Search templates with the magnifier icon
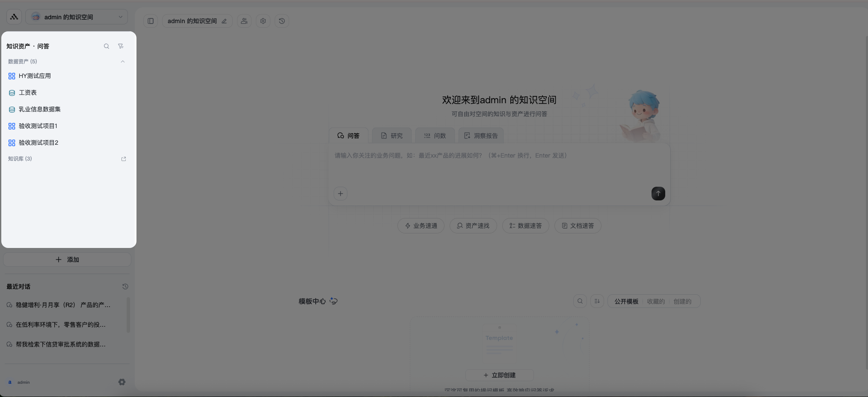This screenshot has height=397, width=868. tap(580, 301)
